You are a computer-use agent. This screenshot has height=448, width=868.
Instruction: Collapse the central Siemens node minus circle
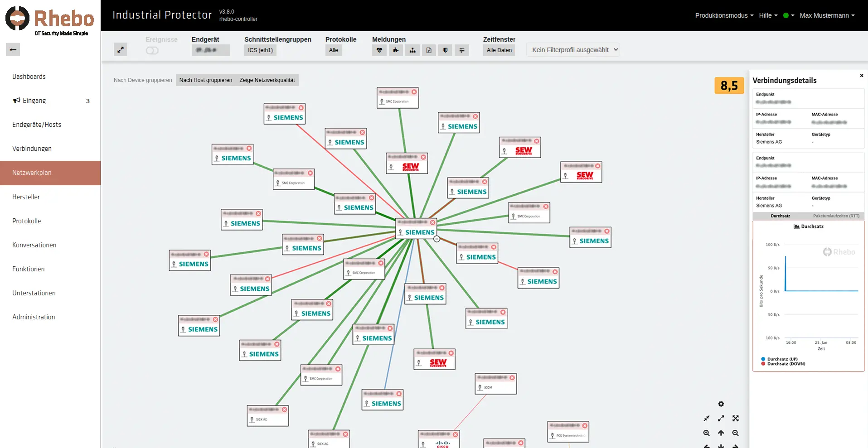[436, 239]
